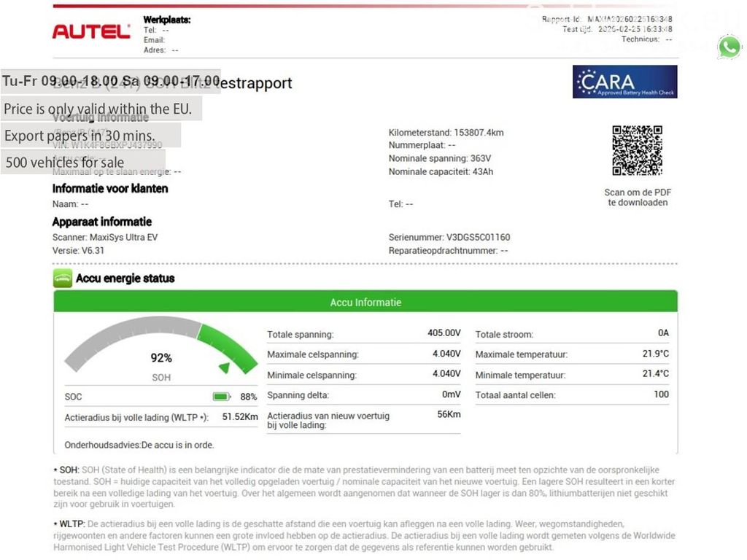Viewport: 747px width, 560px height.
Task: Open the green WhatsApp chat icon
Action: coord(729,47)
